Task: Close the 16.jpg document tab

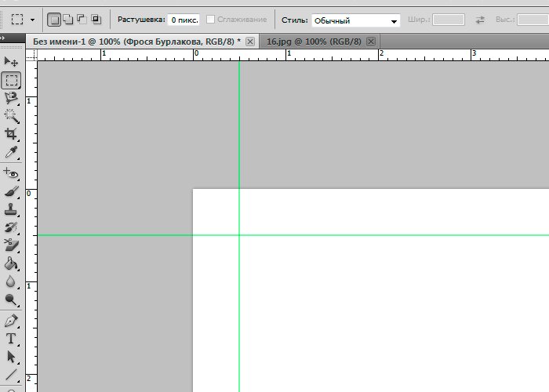Action: coord(370,41)
